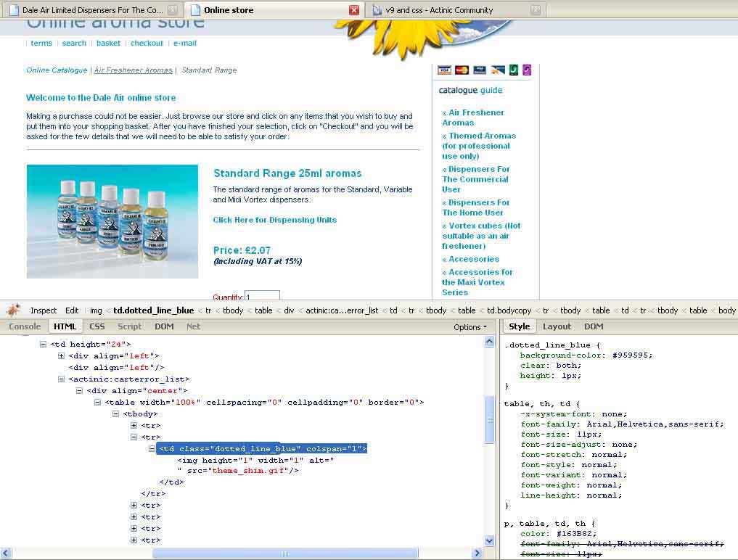Screen dimensions: 738x560
Task: Click the HTML panel horizontal scrollbar
Action: (284, 553)
